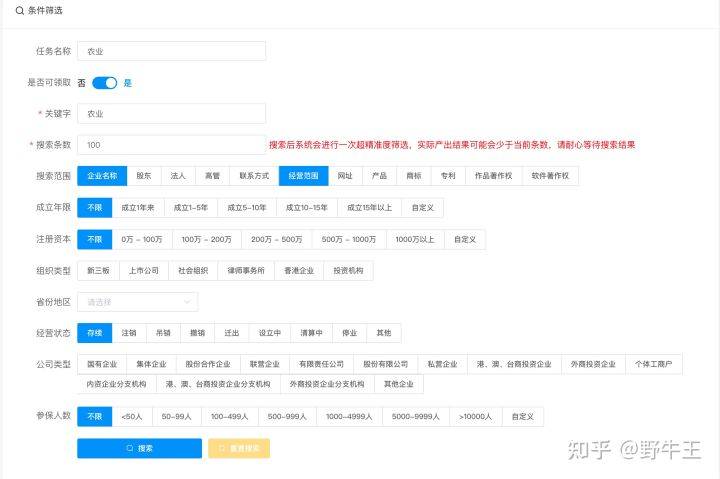Choose 成立1-5年 option
Image resolution: width=720 pixels, height=479 pixels.
(191, 208)
